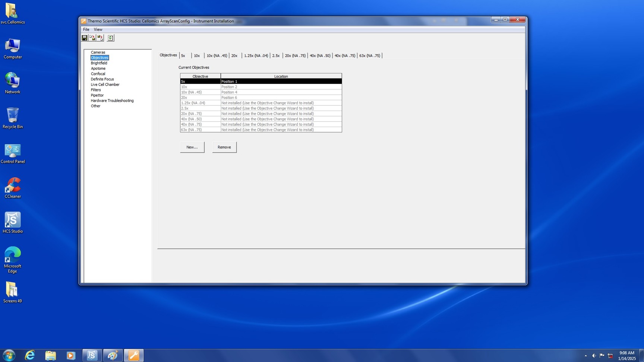The width and height of the screenshot is (644, 362).
Task: Click the Remove button
Action: pyautogui.click(x=224, y=147)
